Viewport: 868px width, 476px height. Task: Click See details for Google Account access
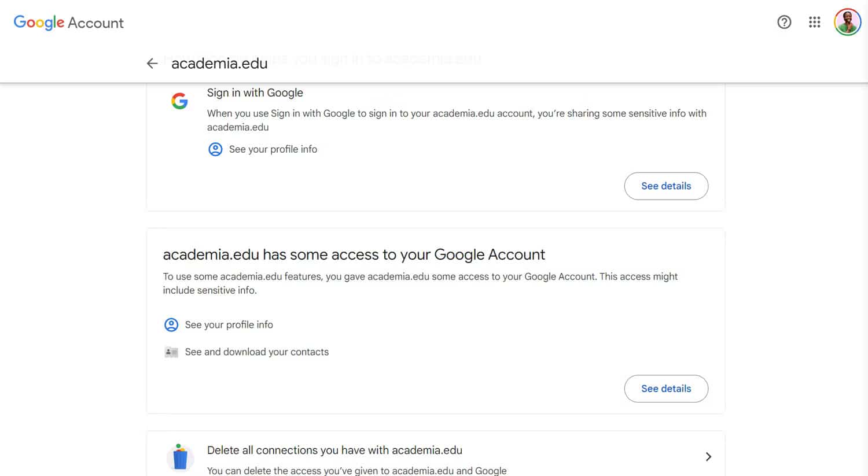click(666, 389)
